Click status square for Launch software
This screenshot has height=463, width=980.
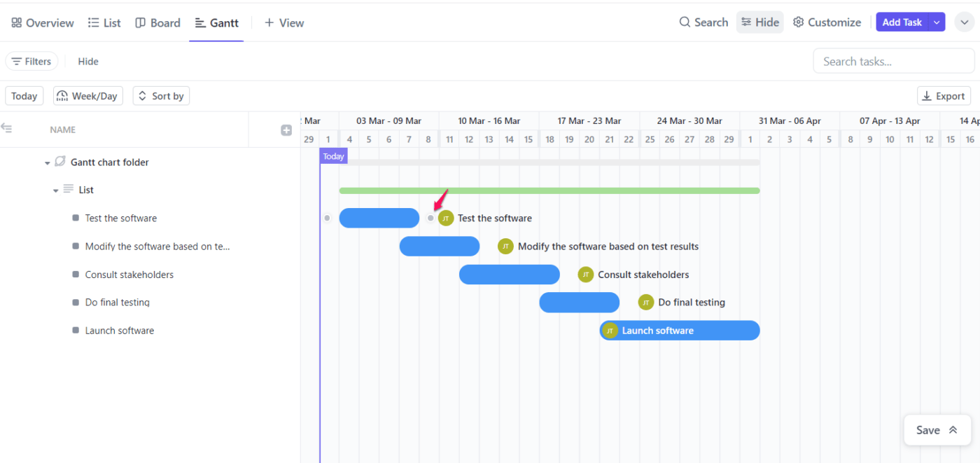pyautogui.click(x=76, y=330)
